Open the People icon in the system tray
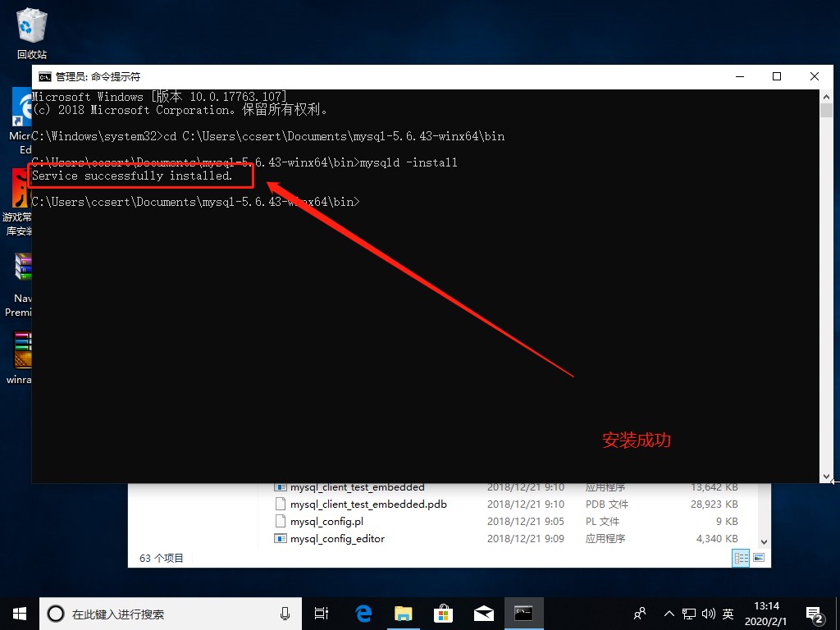The width and height of the screenshot is (840, 630). pyautogui.click(x=640, y=614)
